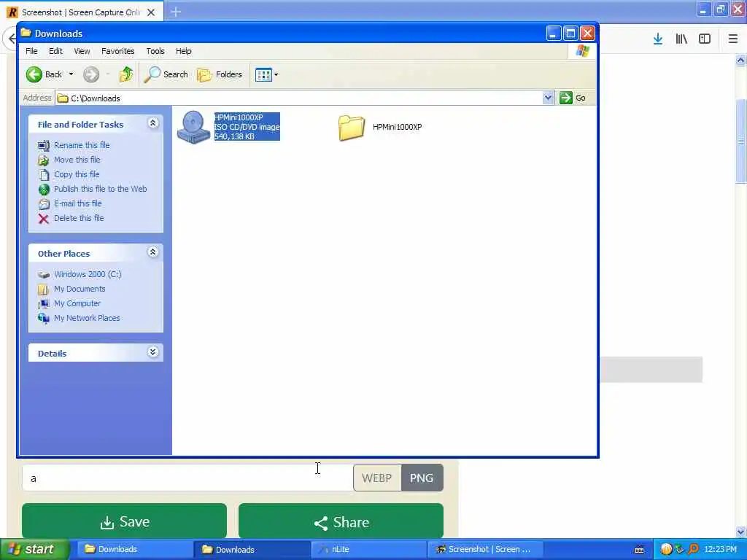
Task: Open the View menu
Action: pos(82,51)
